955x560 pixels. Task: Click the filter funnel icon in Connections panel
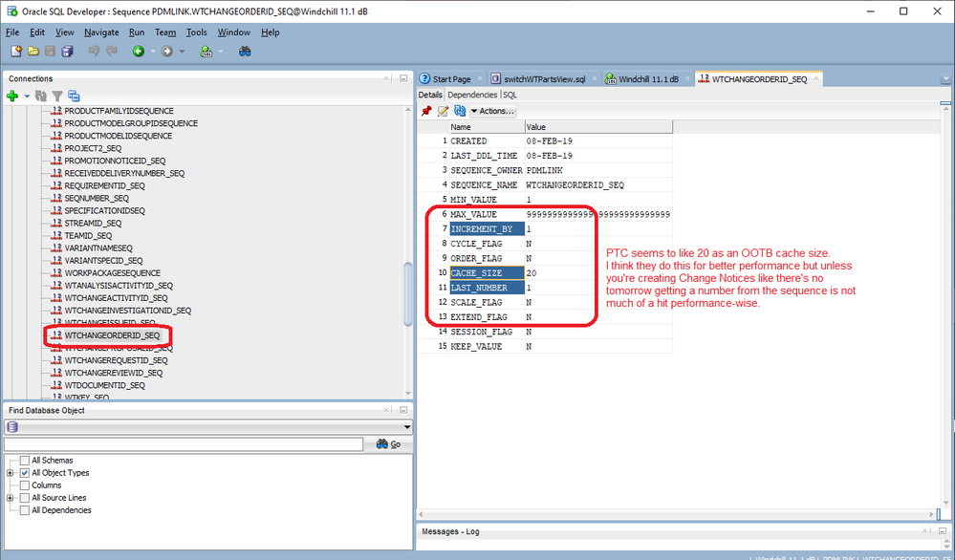click(x=57, y=96)
